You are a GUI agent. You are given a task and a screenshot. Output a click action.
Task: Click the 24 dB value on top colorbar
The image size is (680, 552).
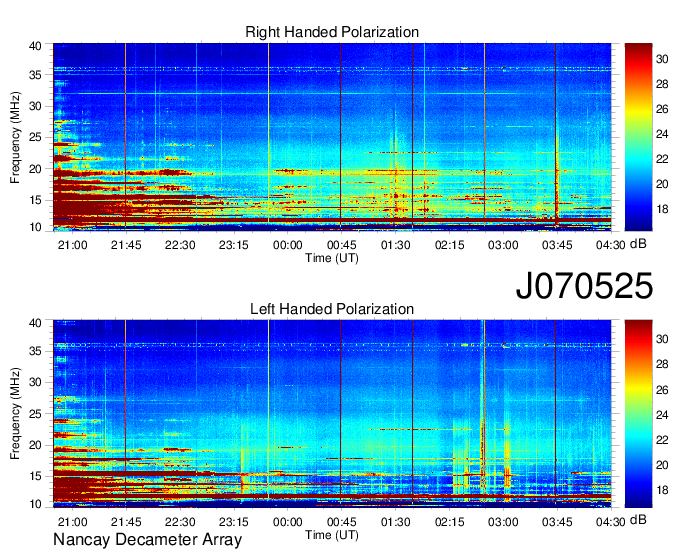click(662, 134)
